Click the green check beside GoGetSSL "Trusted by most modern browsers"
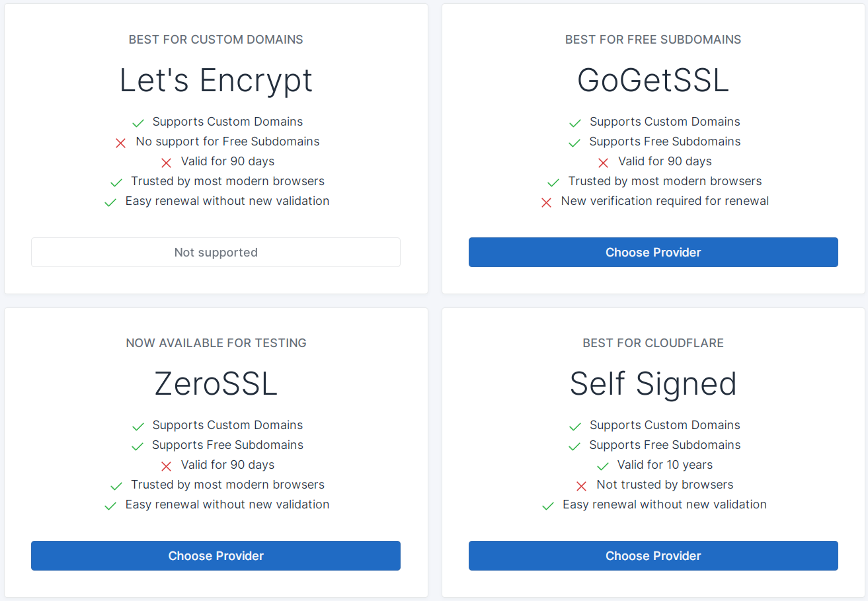The width and height of the screenshot is (868, 601). tap(553, 182)
